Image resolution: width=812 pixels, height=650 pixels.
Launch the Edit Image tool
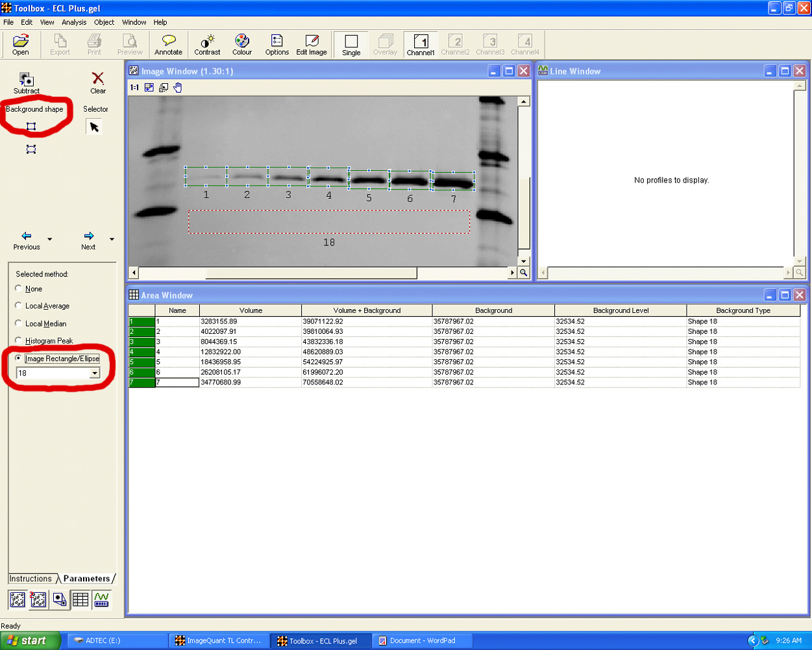(x=312, y=45)
